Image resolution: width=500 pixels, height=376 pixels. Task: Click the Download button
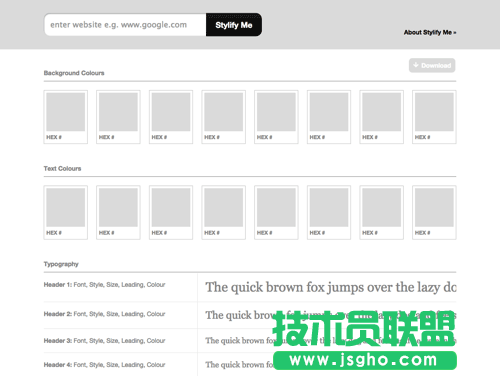432,65
